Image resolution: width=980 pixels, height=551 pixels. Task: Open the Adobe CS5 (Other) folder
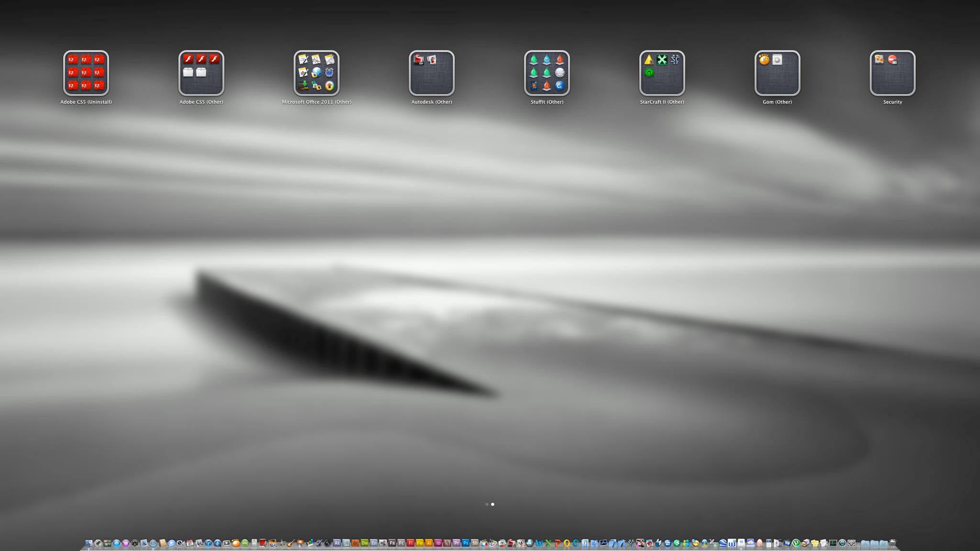(x=201, y=73)
